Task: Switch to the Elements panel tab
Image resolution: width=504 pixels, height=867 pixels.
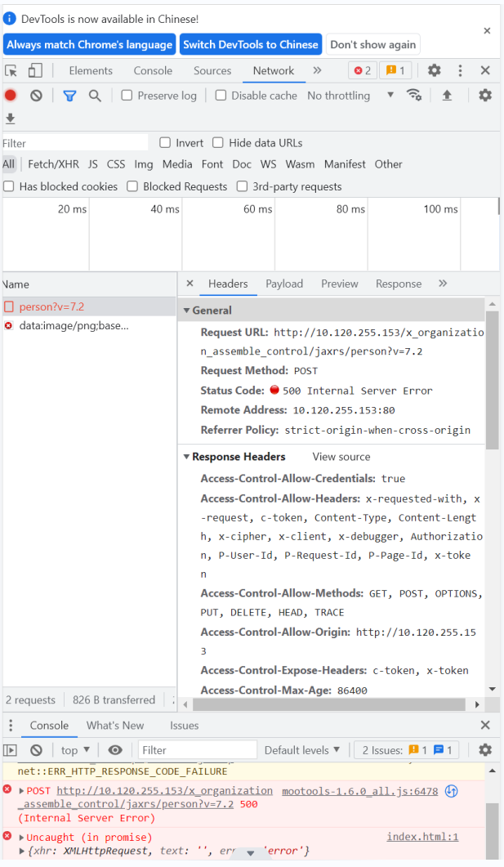Action: coord(91,70)
